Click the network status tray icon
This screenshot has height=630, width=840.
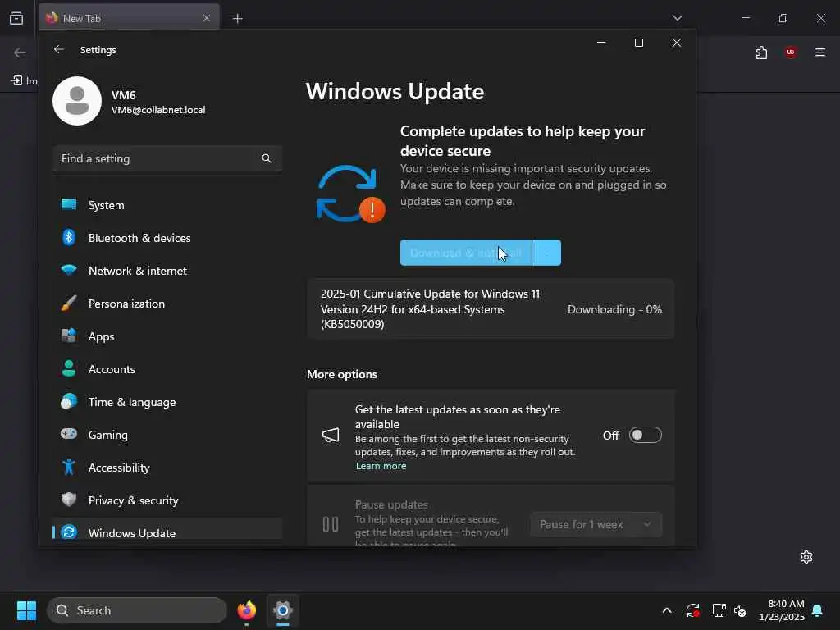(719, 610)
